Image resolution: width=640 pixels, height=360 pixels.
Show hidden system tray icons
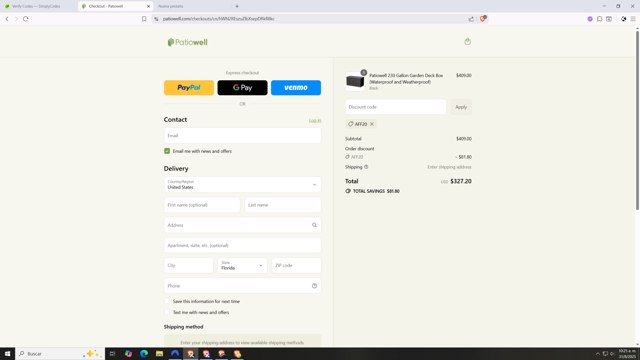pyautogui.click(x=598, y=353)
